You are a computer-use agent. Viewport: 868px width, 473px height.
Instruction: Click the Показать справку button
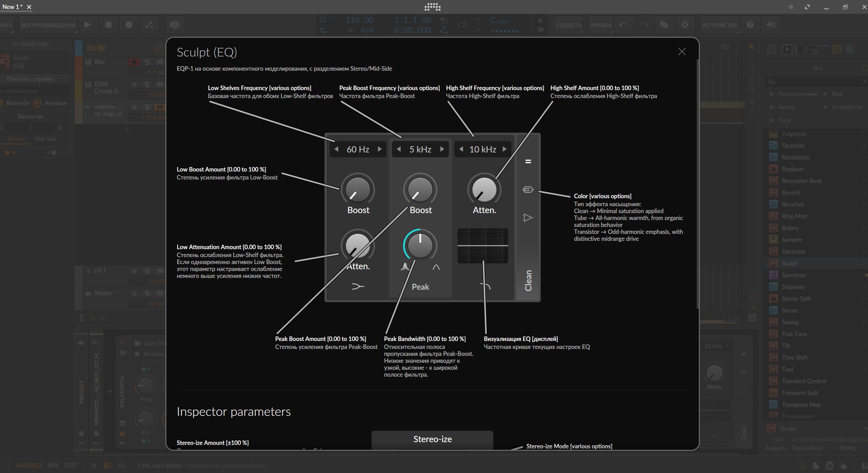tap(30, 79)
